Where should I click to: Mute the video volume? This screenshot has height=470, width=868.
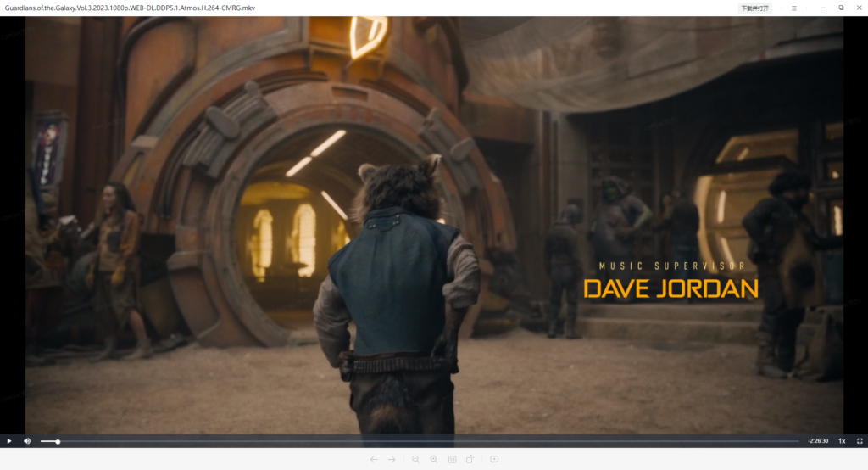pyautogui.click(x=27, y=441)
